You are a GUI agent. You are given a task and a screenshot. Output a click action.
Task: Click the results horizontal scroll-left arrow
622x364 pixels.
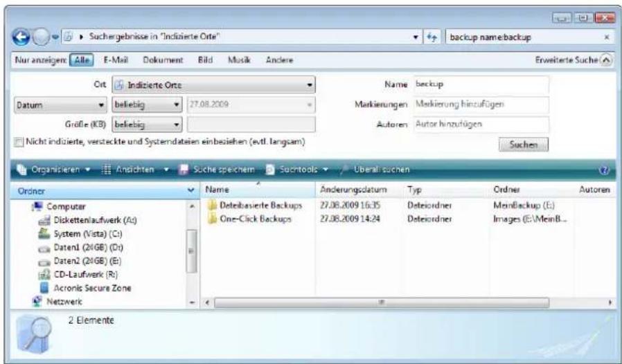tap(206, 302)
